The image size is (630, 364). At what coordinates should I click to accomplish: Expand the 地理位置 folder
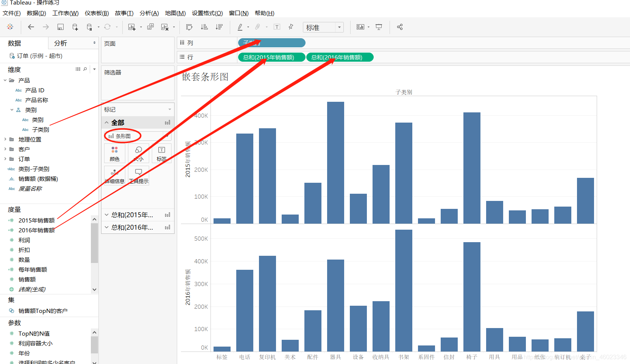tap(5, 139)
